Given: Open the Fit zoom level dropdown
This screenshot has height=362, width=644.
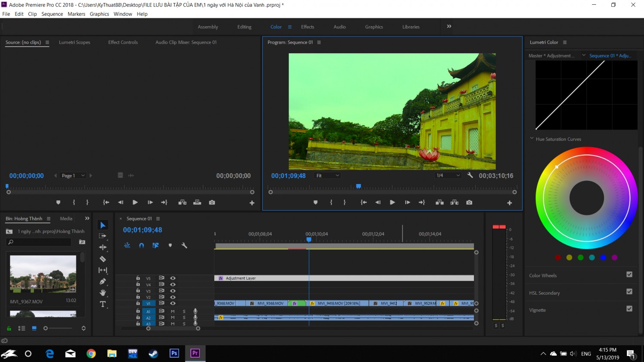Looking at the screenshot, I should point(328,175).
